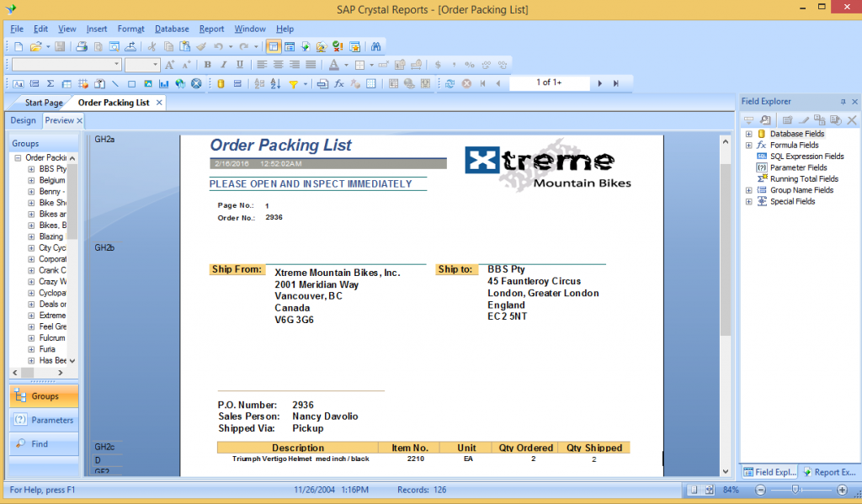Click the Print icon in the toolbar

pyautogui.click(x=82, y=47)
